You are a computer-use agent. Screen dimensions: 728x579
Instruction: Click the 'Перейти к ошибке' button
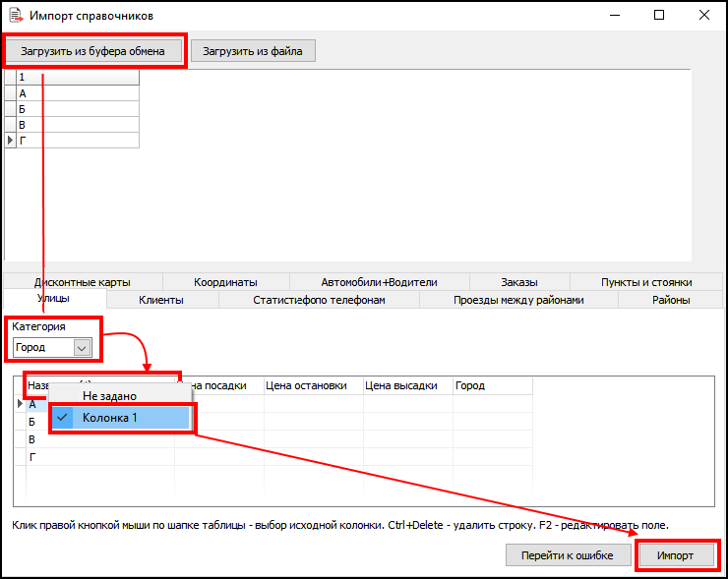[x=568, y=554]
